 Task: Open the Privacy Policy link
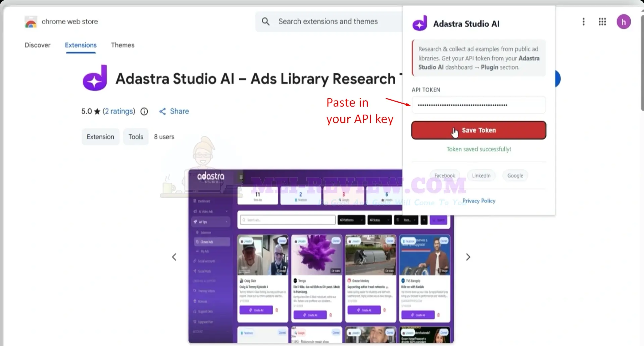point(479,201)
